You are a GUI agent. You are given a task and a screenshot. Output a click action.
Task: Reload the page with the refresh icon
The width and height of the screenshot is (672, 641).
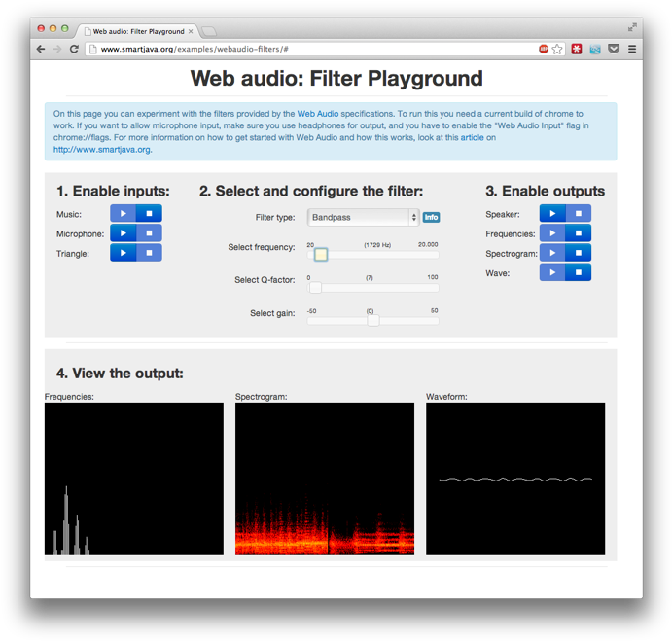click(74, 49)
